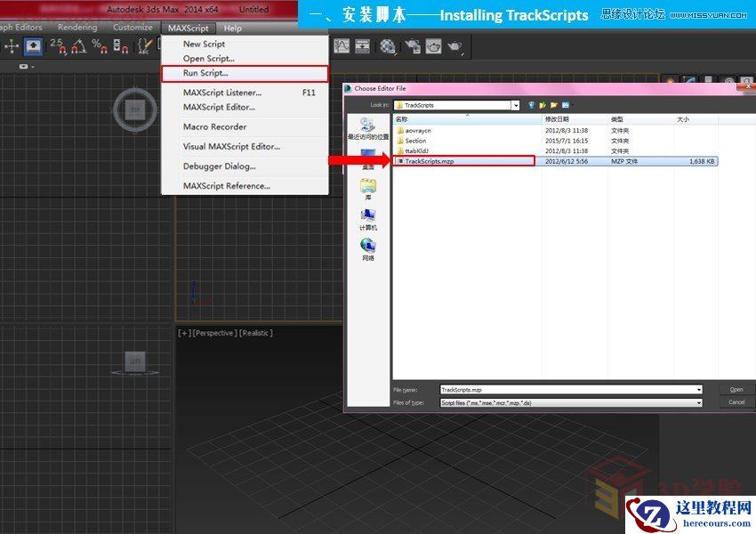The width and height of the screenshot is (756, 534).
Task: Open the Schematic View toolbar icon
Action: click(362, 46)
